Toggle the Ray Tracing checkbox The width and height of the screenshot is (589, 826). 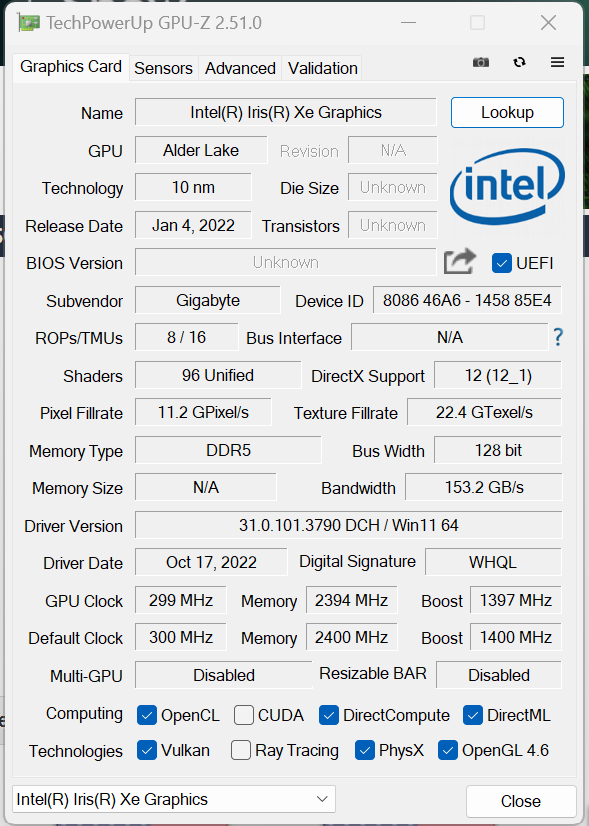coord(241,750)
